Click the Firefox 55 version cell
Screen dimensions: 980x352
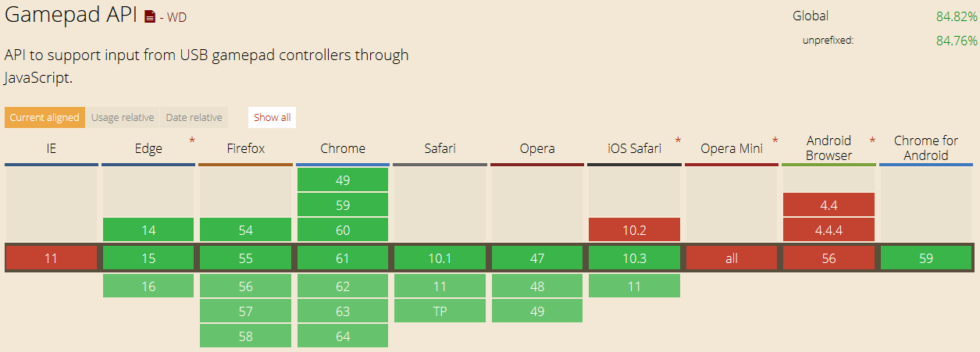245,258
